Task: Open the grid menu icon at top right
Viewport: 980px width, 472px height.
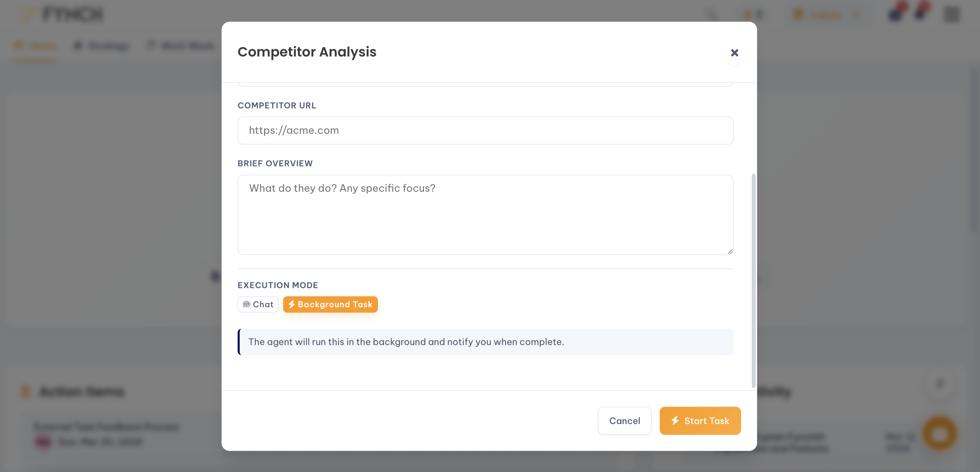Action: coord(952,14)
